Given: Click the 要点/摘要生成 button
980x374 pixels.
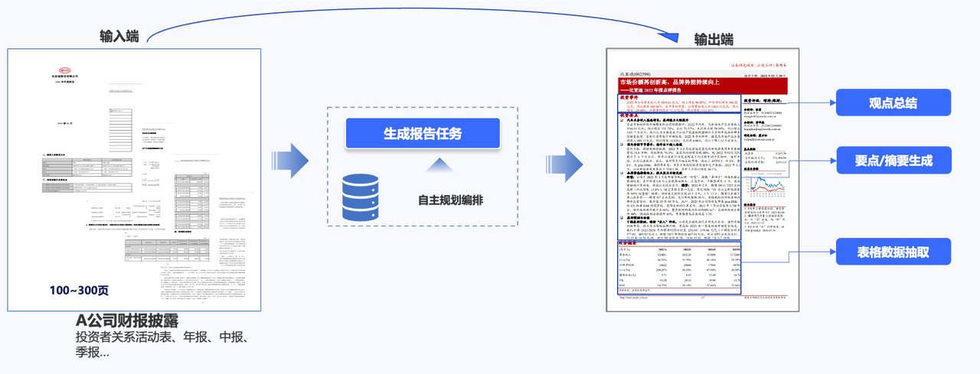Looking at the screenshot, I should coord(893,161).
